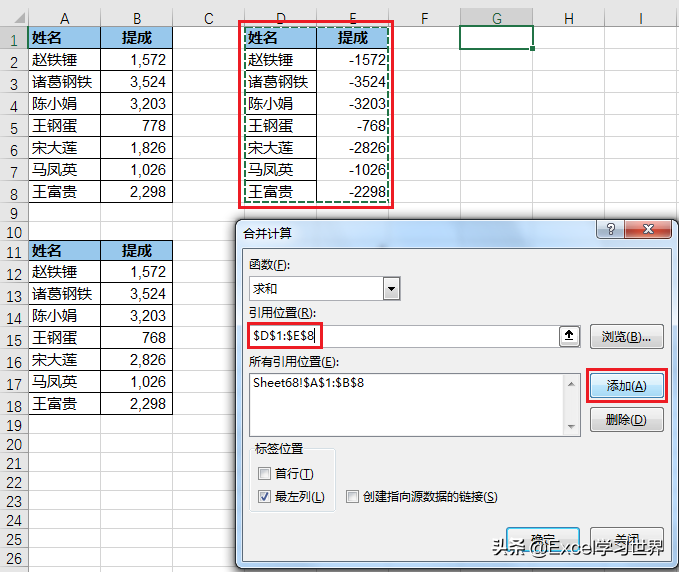
Task: Click cell A11 姓名 header
Action: (65, 251)
